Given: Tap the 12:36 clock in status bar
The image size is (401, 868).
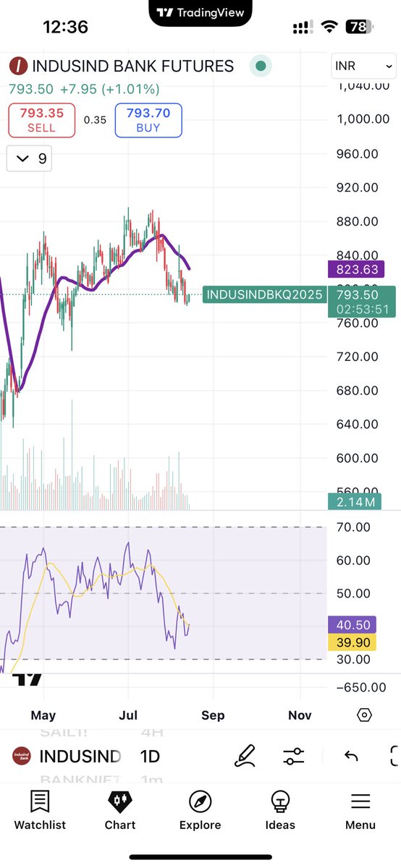Looking at the screenshot, I should 65,27.
